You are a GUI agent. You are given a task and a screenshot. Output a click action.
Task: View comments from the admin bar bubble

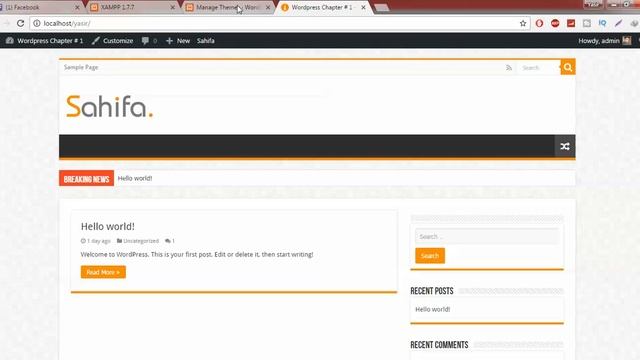coord(149,41)
